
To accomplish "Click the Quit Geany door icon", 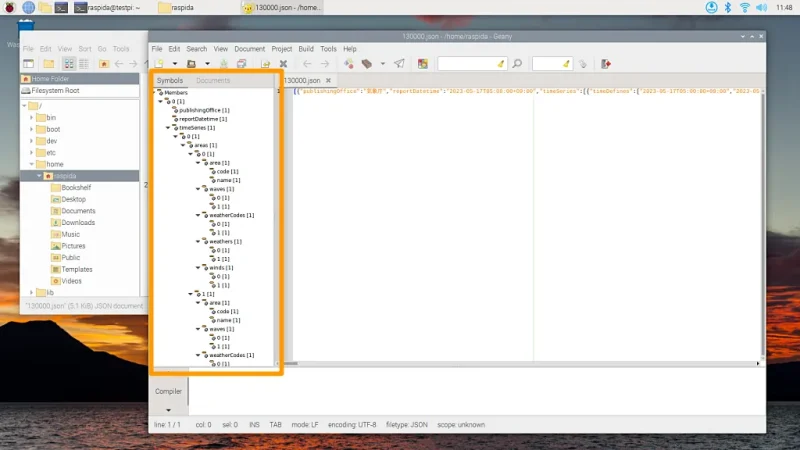I will (606, 64).
